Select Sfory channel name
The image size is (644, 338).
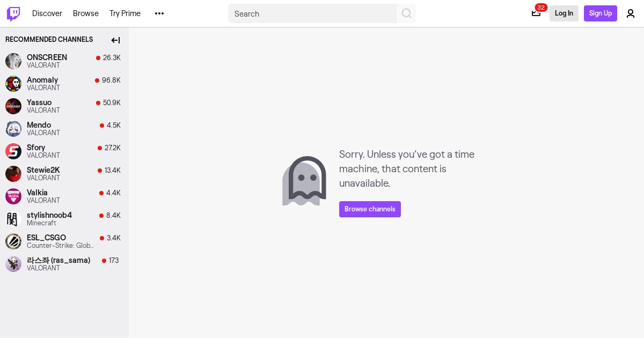pyautogui.click(x=36, y=148)
